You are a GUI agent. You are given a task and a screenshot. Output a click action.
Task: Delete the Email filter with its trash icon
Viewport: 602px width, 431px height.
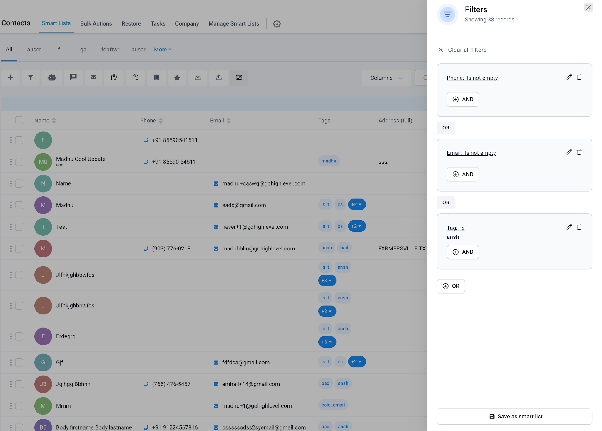(x=579, y=152)
